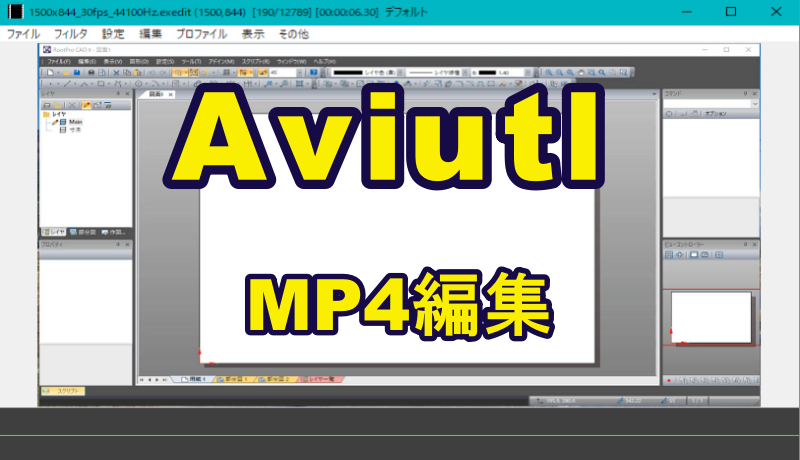
Task: Open the その他 menu
Action: tap(293, 33)
